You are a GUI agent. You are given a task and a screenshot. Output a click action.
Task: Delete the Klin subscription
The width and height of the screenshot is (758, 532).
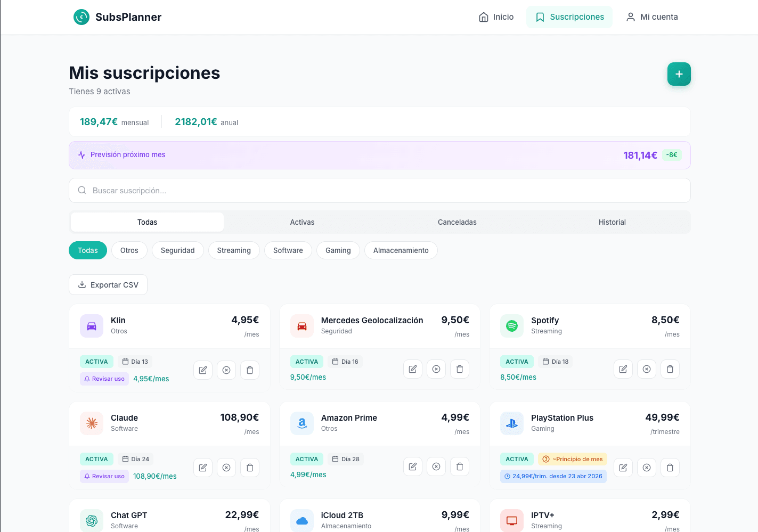point(250,370)
